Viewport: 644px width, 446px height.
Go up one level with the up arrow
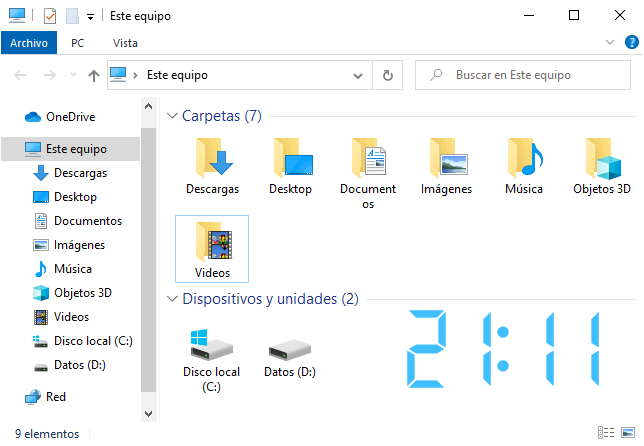pyautogui.click(x=94, y=76)
